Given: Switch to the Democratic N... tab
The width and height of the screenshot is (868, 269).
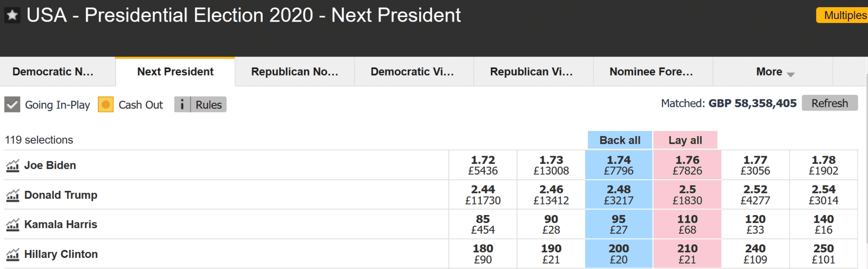Looking at the screenshot, I should (53, 72).
